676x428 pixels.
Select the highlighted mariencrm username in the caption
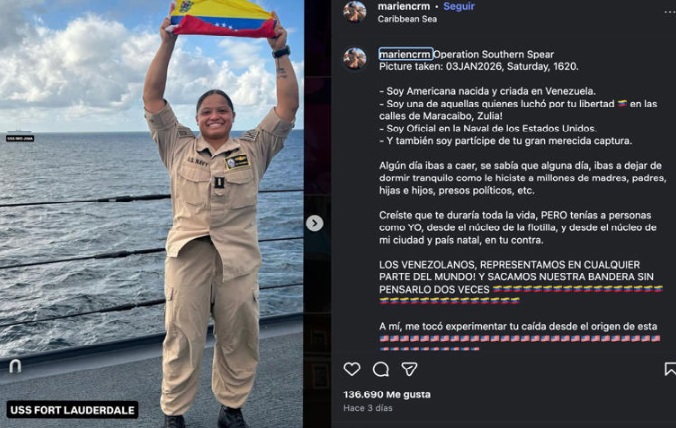(x=405, y=54)
